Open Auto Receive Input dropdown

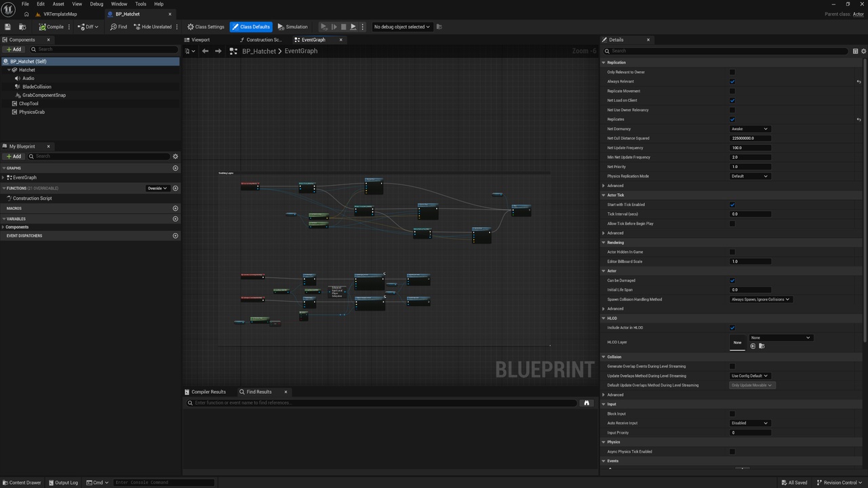[750, 423]
